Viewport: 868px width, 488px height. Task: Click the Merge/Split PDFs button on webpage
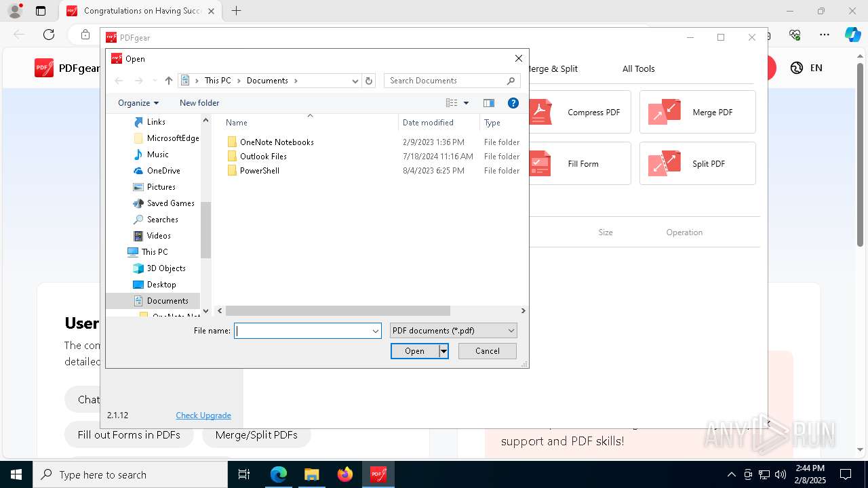pos(256,435)
